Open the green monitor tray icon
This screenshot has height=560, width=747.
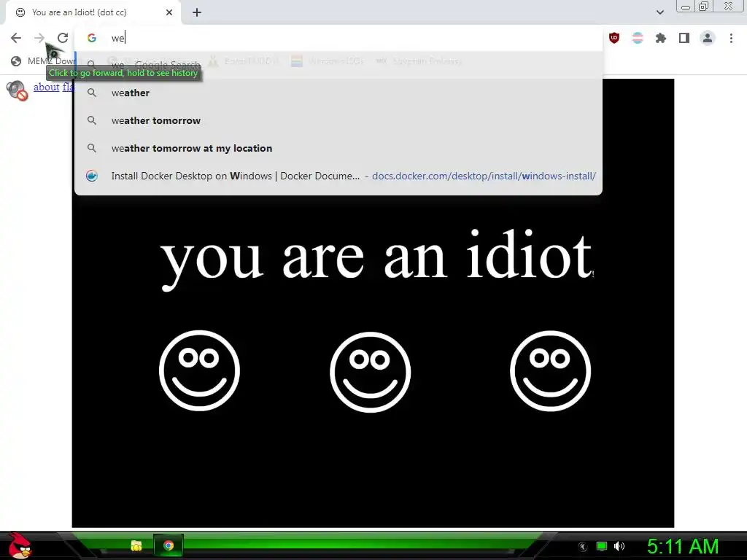[x=602, y=546]
